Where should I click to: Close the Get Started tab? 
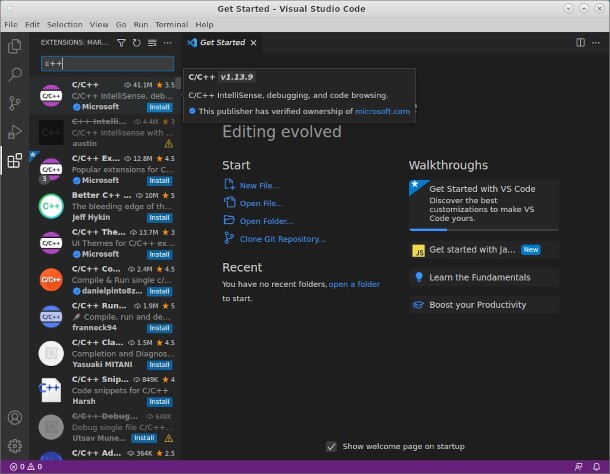coord(253,42)
